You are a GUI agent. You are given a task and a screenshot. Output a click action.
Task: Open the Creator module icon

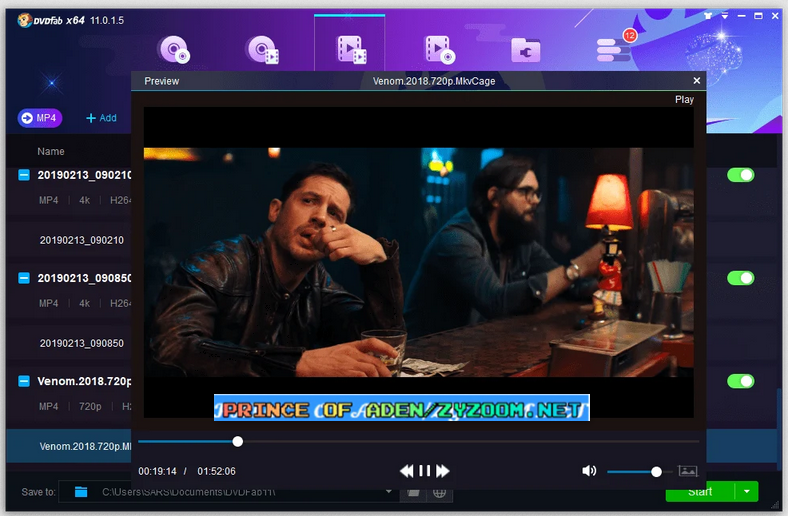point(439,49)
